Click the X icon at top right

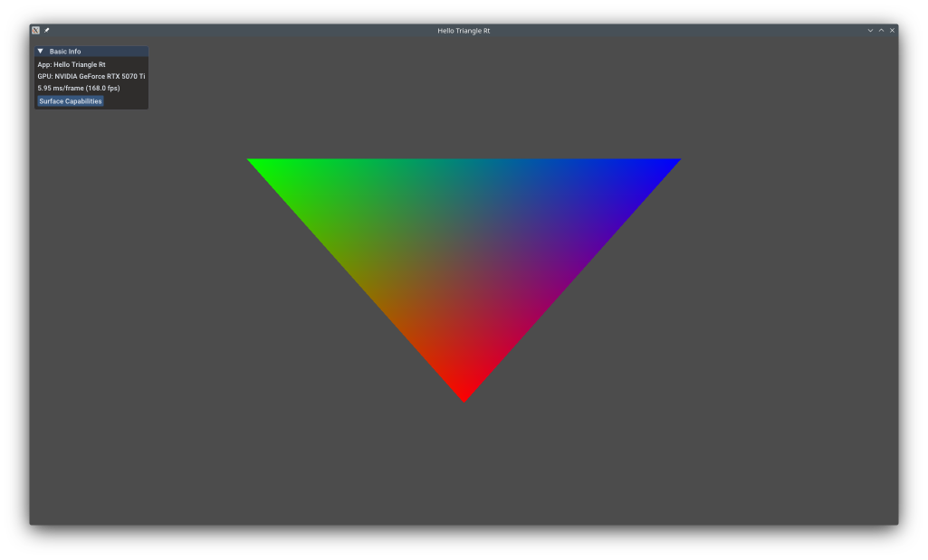tap(892, 29)
